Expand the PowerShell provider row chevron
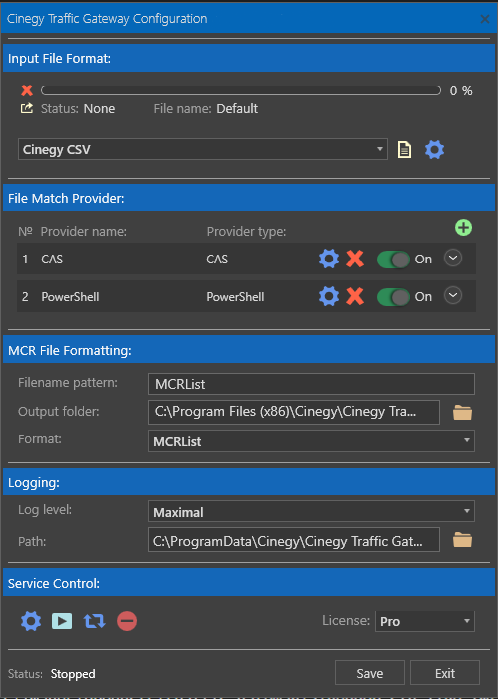Screen dimensions: 498x699 point(453,295)
